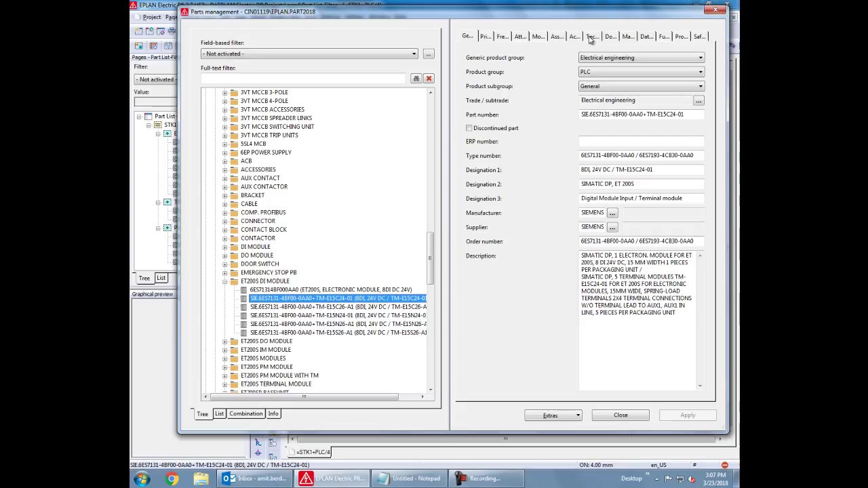The height and width of the screenshot is (488, 868).
Task: Select the ET200S PM MODULE WITH TM folder
Action: pos(279,375)
